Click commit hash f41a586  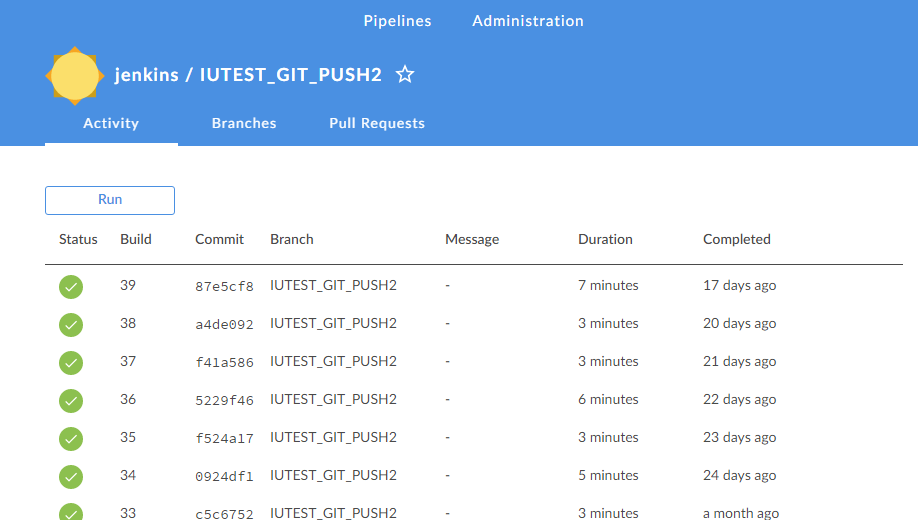coord(224,362)
